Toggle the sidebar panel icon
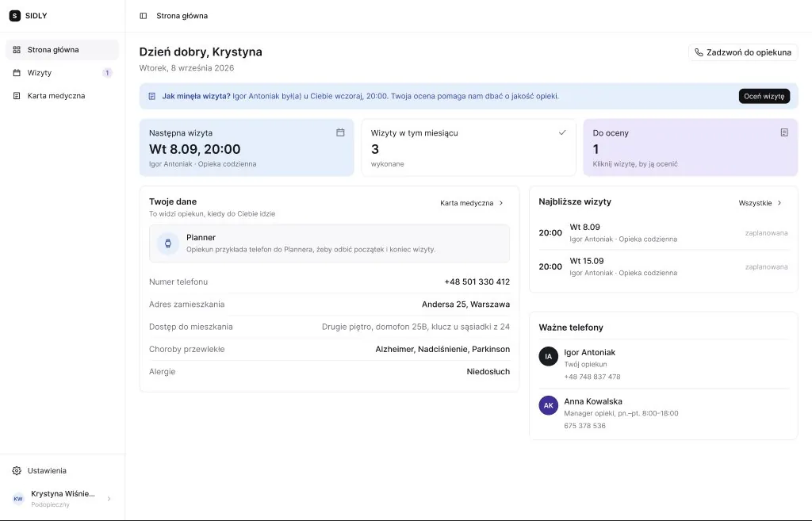Screen dimensions: 812x521 (x=144, y=16)
